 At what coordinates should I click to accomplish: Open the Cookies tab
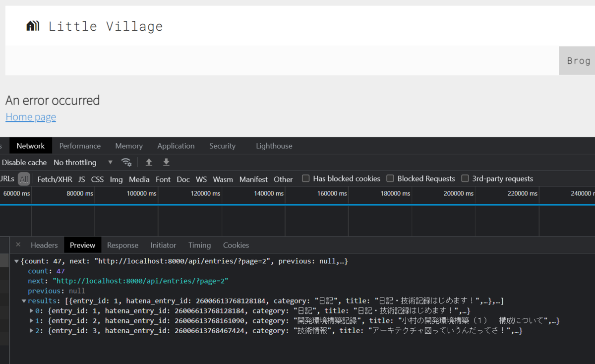click(x=236, y=245)
